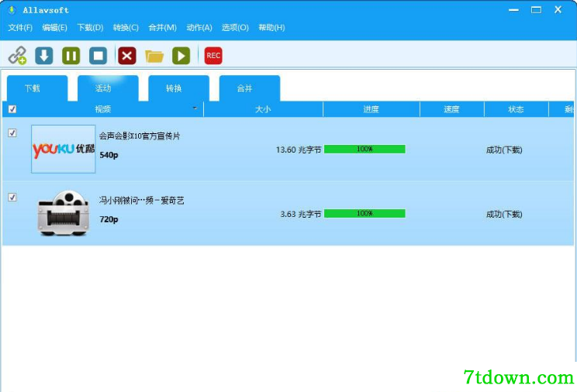Open the destination folder icon

[x=154, y=56]
